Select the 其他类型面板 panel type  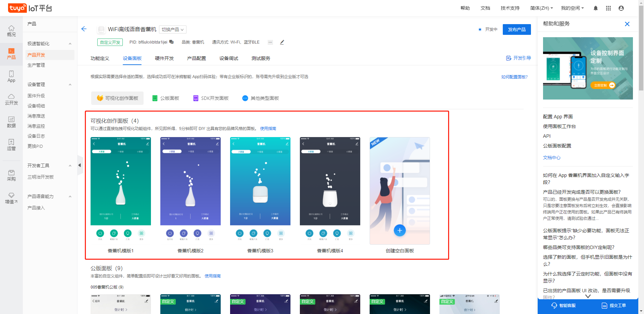261,98
